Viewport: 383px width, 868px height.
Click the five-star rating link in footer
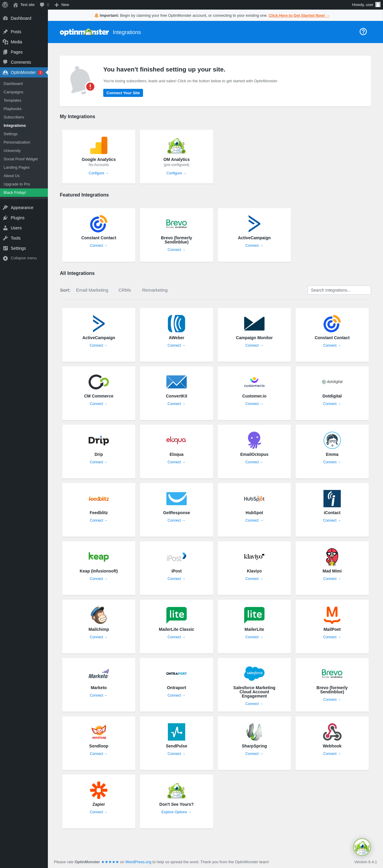[x=110, y=862]
